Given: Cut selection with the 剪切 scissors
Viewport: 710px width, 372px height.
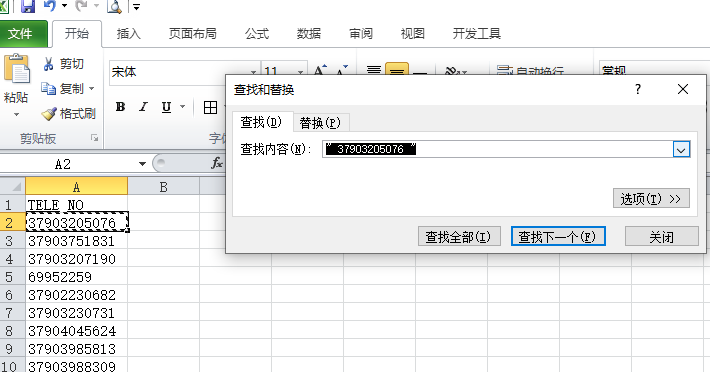Looking at the screenshot, I should 64,64.
